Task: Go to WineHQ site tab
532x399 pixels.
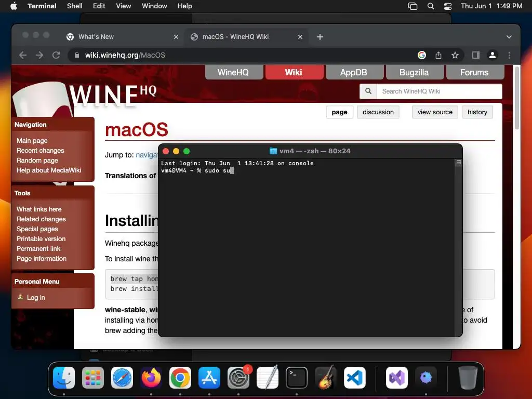Action: tap(234, 72)
